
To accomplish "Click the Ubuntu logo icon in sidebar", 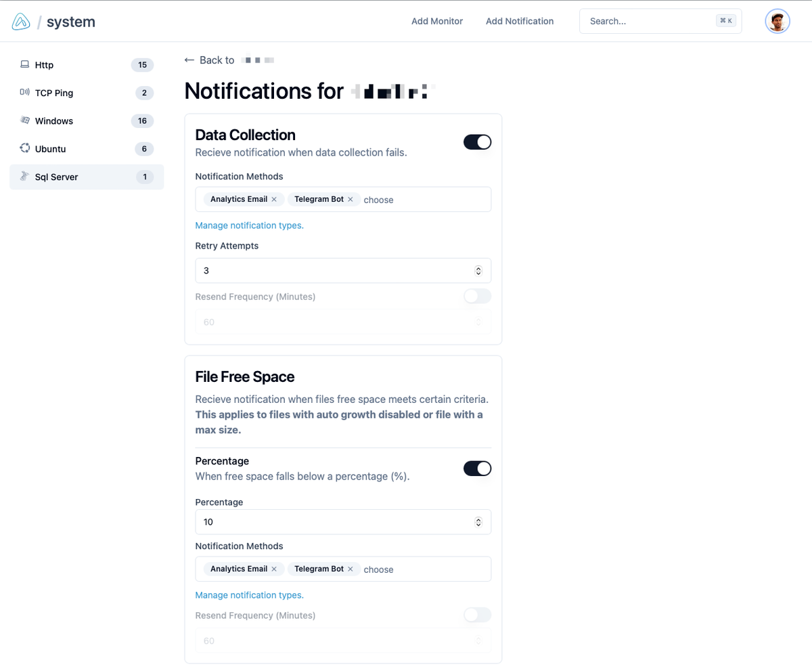I will pos(25,148).
